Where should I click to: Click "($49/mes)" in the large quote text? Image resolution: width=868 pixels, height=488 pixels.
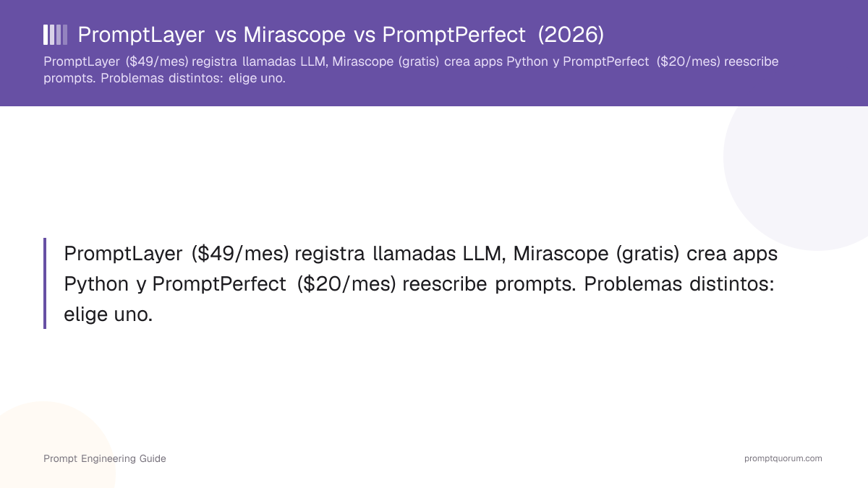click(x=241, y=254)
